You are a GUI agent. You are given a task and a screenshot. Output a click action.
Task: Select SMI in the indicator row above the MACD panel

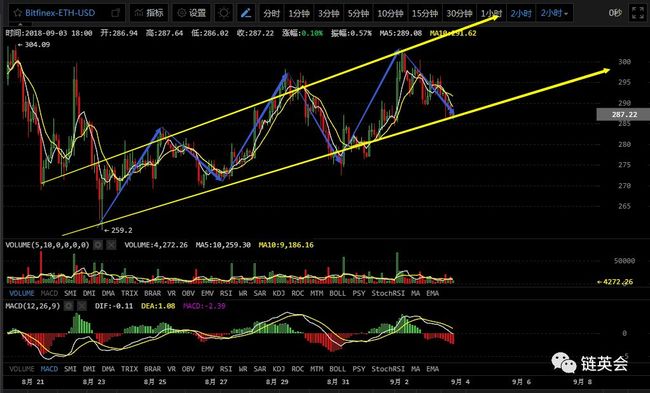[70, 293]
